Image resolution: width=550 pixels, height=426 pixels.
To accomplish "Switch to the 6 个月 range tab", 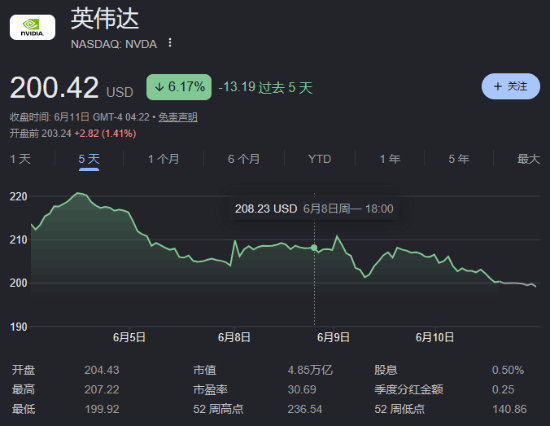I will pyautogui.click(x=244, y=159).
